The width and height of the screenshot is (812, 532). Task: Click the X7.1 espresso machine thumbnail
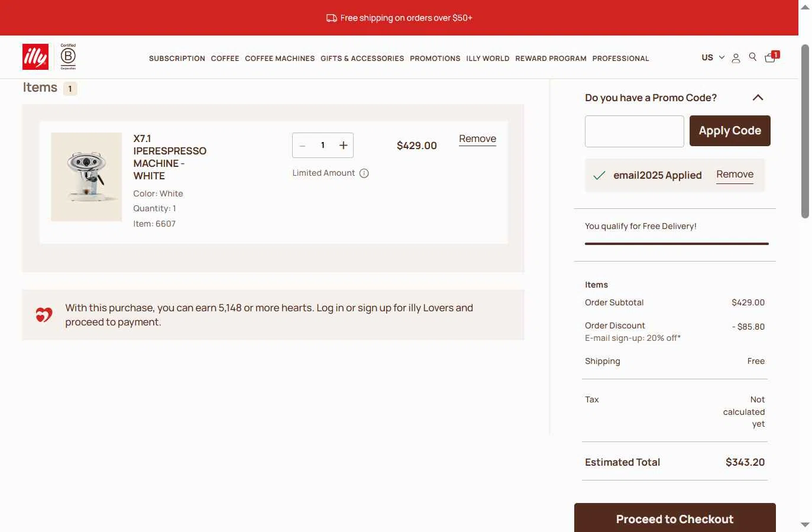coord(86,177)
